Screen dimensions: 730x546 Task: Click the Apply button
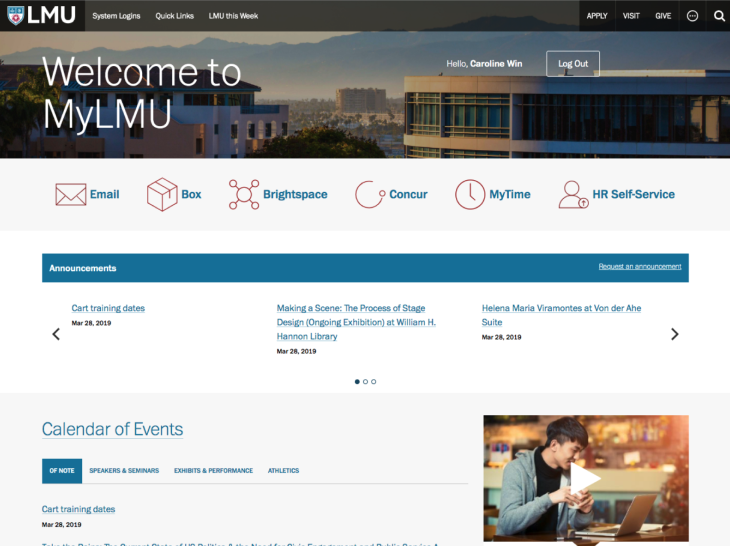[x=597, y=16]
